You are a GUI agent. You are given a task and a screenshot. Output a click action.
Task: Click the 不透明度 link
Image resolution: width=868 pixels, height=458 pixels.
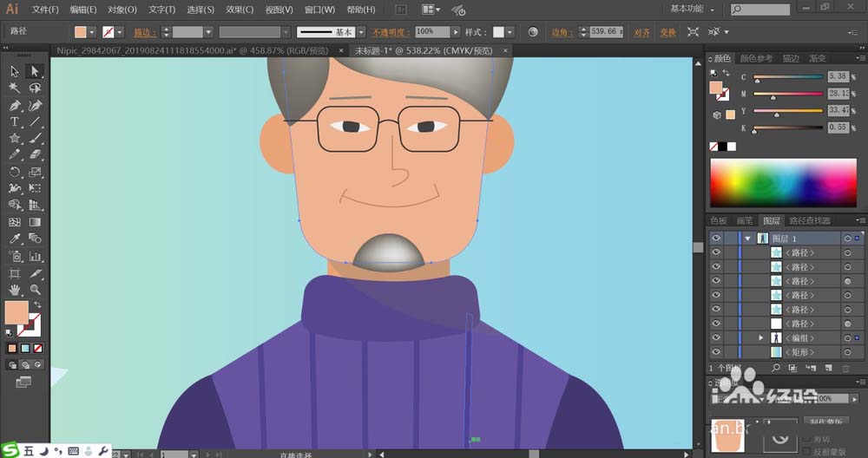point(391,32)
